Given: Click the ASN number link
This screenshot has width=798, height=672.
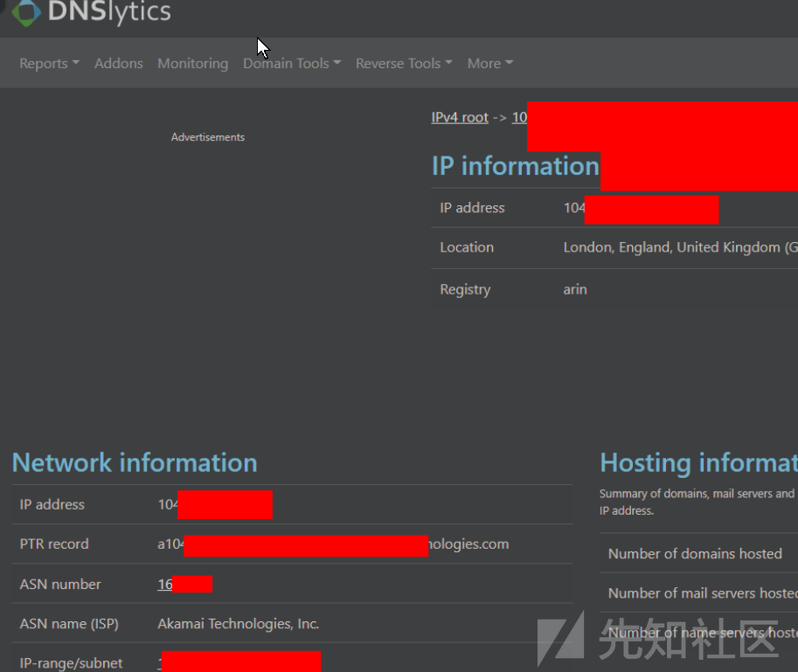Looking at the screenshot, I should coord(165,584).
